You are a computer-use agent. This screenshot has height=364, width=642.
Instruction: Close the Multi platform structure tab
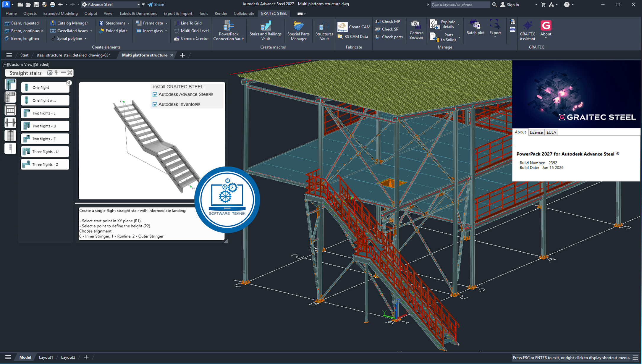pos(172,55)
